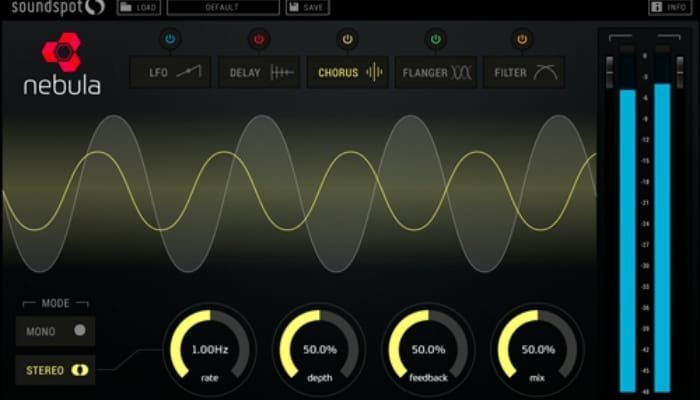Toggle the Filter power button
The image size is (700, 400).
pos(522,39)
